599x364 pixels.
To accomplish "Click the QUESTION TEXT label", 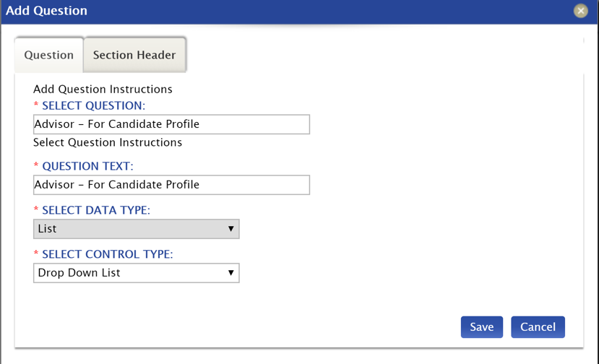I will click(x=87, y=167).
